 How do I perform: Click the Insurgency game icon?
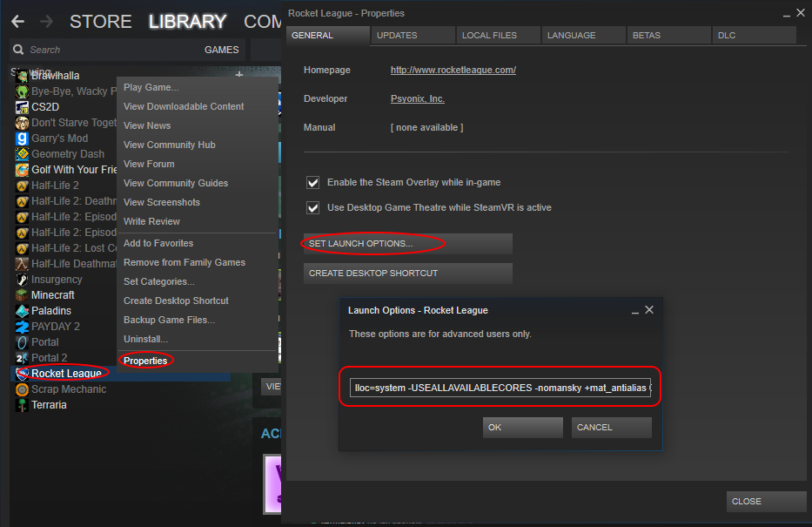coord(22,280)
